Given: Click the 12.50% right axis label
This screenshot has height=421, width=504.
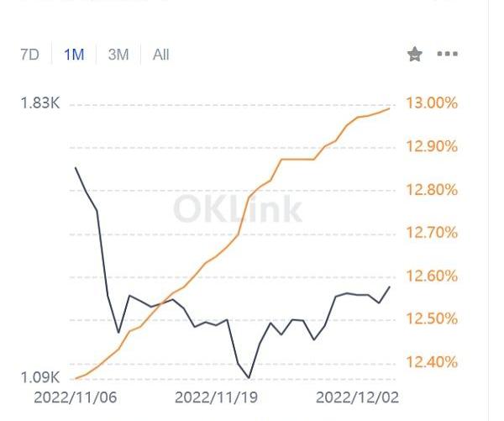Looking at the screenshot, I should tap(432, 319).
